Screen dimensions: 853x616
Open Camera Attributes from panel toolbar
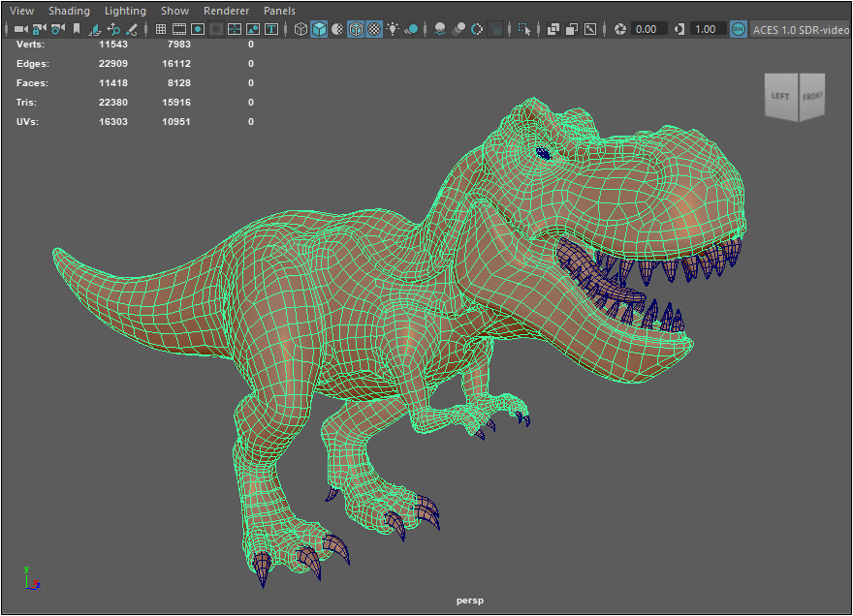pyautogui.click(x=57, y=29)
